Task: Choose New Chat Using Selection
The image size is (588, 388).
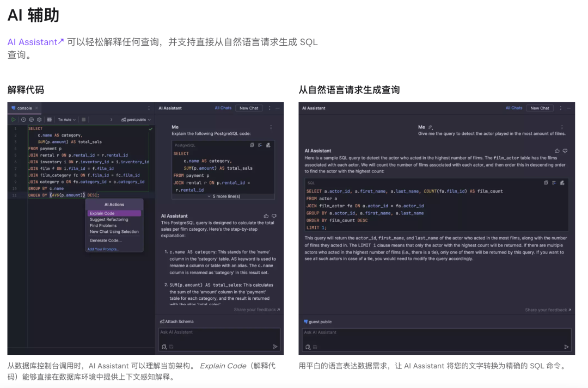Action: pos(114,232)
